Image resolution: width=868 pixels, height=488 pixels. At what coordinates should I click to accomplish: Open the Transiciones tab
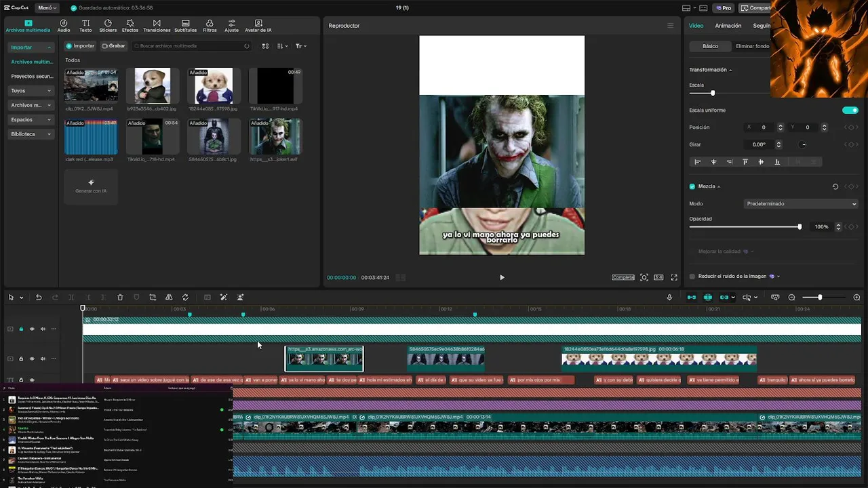point(157,26)
